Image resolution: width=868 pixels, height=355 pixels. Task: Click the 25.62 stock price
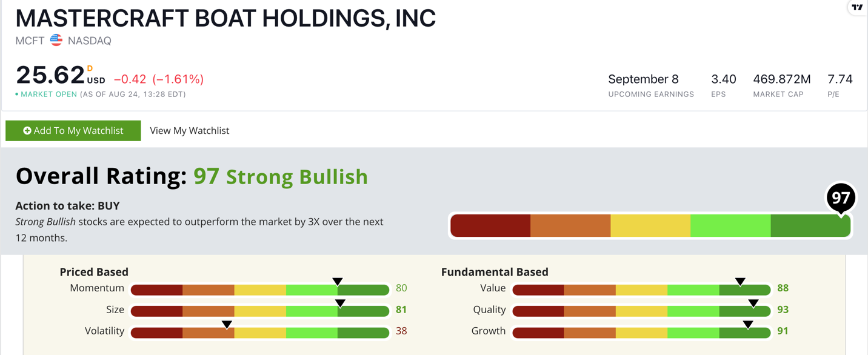50,76
